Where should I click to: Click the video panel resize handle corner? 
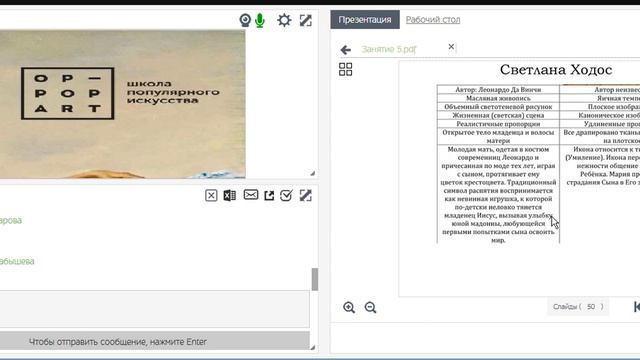click(313, 173)
